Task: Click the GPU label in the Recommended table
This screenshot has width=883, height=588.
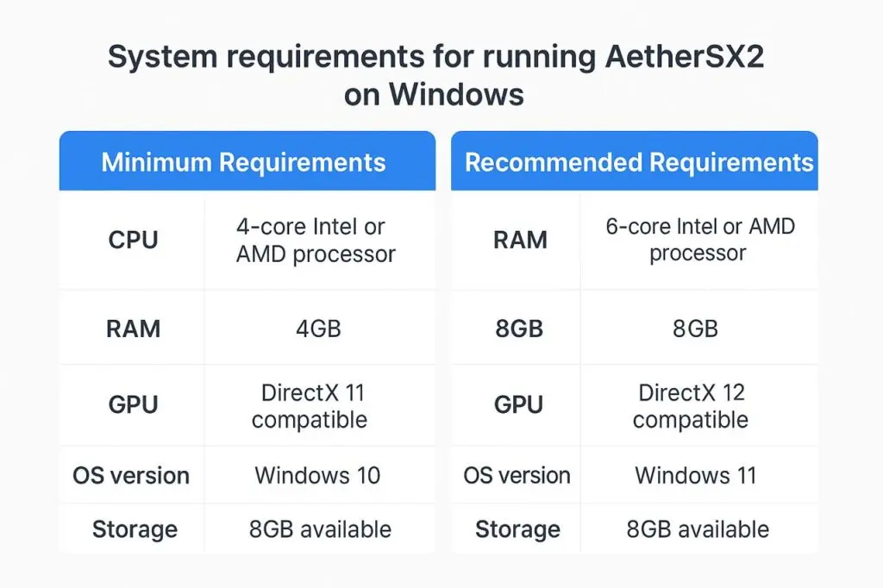Action: 519,404
